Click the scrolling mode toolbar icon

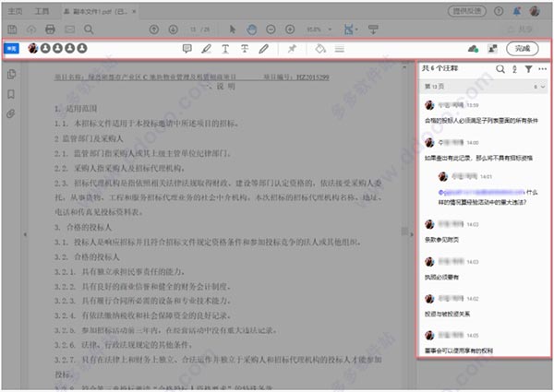point(373,30)
